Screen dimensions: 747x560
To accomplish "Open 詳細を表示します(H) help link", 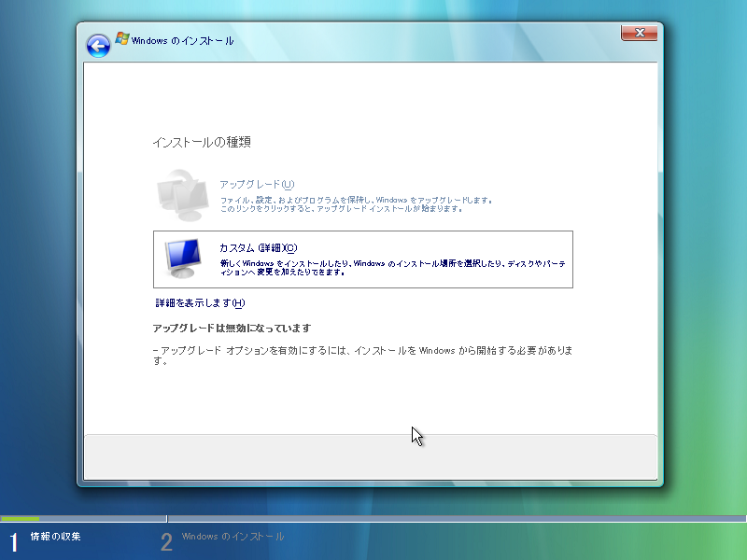I will coord(200,302).
